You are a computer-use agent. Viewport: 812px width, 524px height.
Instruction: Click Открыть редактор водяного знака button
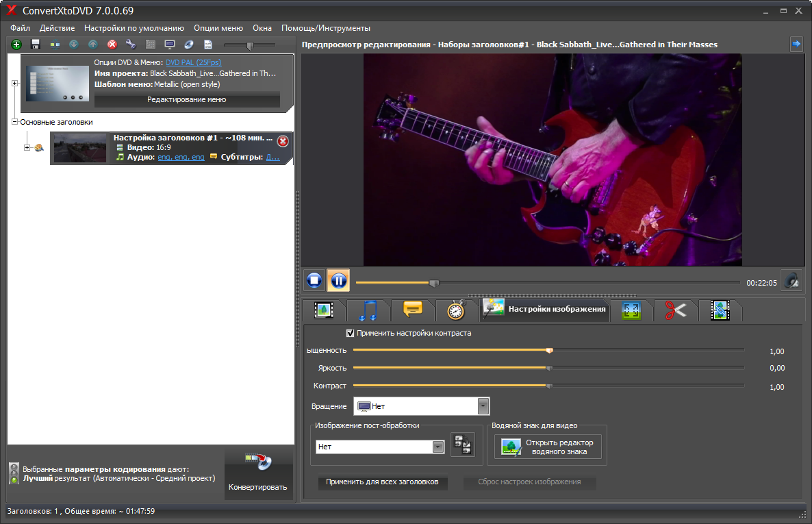[x=548, y=447]
